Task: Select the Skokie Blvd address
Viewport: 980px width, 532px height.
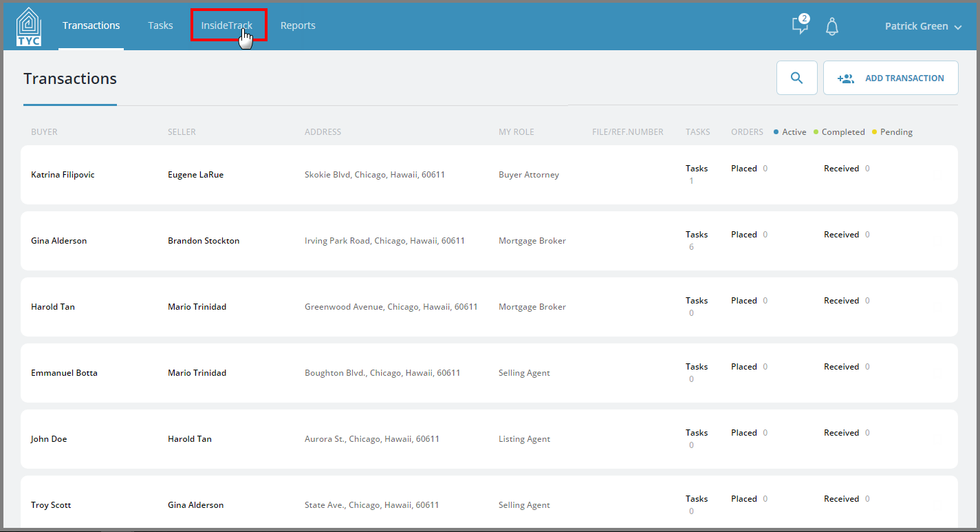Action: (x=375, y=175)
